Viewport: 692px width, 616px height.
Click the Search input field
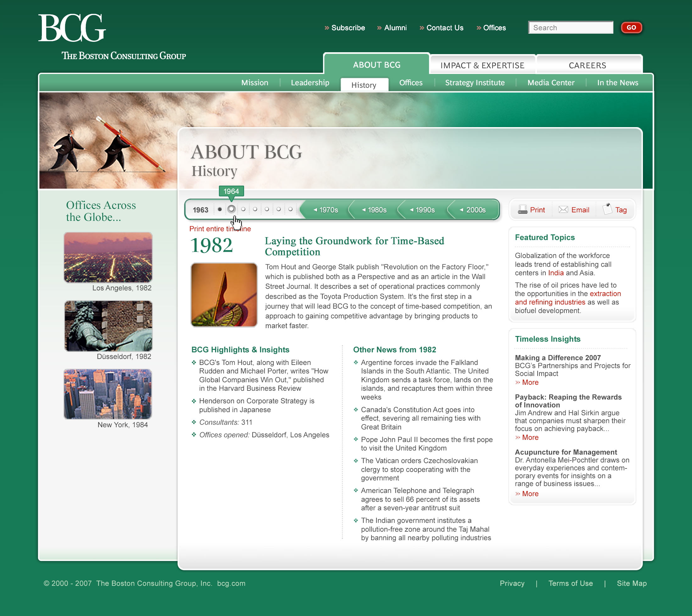pos(571,28)
